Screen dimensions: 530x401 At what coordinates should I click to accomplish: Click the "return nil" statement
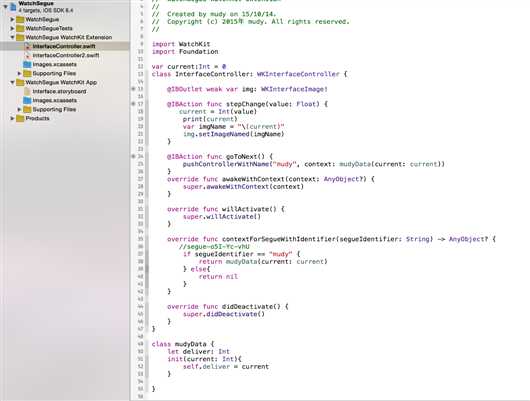pos(218,277)
